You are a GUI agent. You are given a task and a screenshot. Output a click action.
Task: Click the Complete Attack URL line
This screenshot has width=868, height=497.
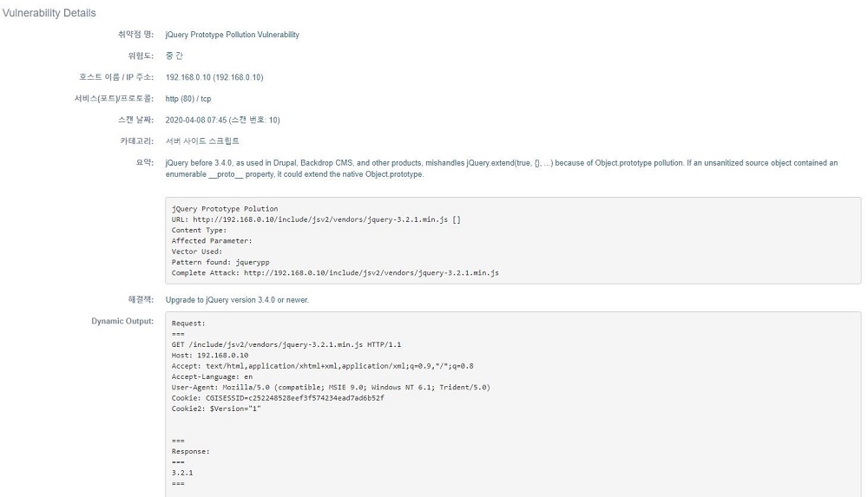click(x=335, y=273)
